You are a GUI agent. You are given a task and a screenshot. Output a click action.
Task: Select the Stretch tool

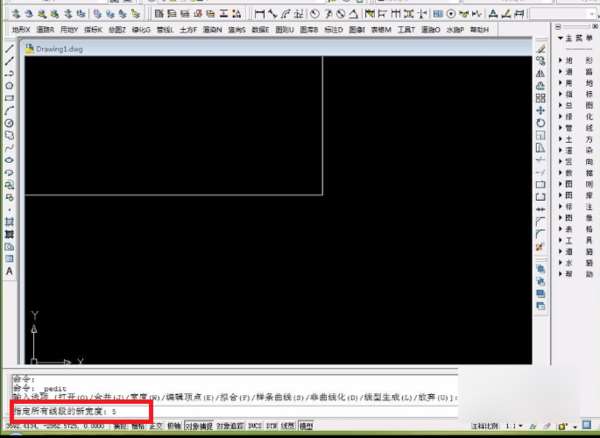(x=540, y=148)
